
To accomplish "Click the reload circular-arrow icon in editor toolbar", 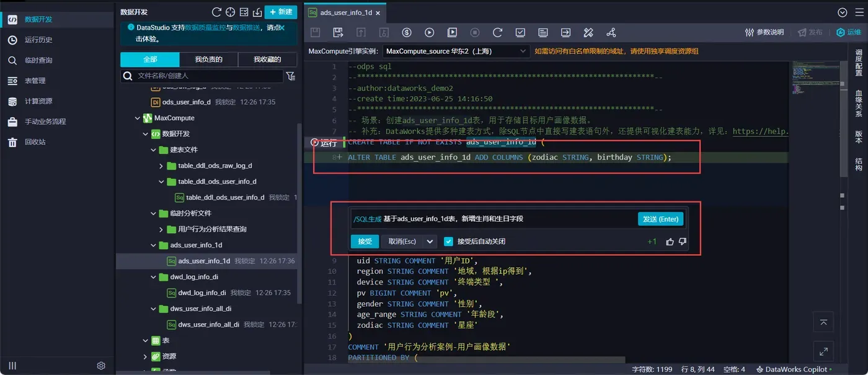I will [497, 32].
